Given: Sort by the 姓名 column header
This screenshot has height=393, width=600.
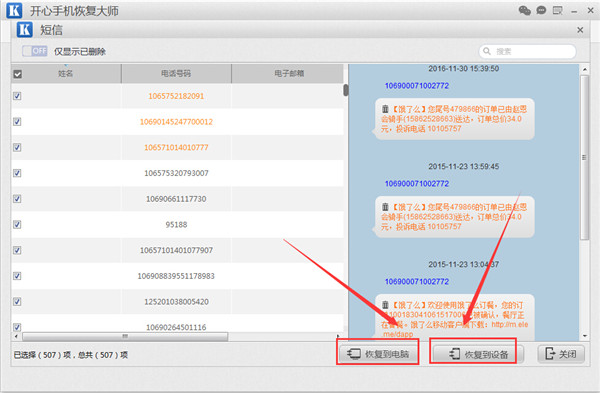Looking at the screenshot, I should (66, 73).
